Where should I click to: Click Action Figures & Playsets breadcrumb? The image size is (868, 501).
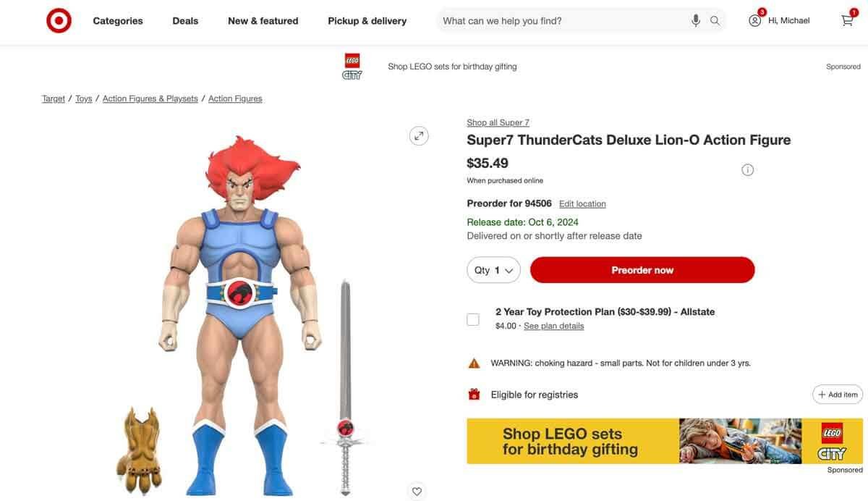point(150,98)
